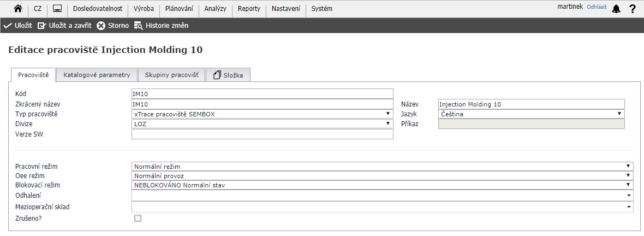This screenshot has width=644, height=236.
Task: Open the Divize dropdown
Action: (x=262, y=124)
